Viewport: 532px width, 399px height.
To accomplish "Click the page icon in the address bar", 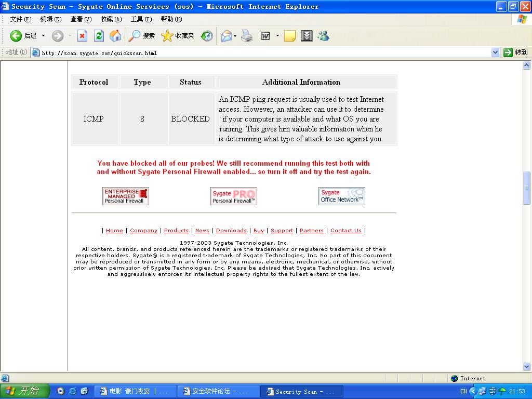I will click(35, 52).
